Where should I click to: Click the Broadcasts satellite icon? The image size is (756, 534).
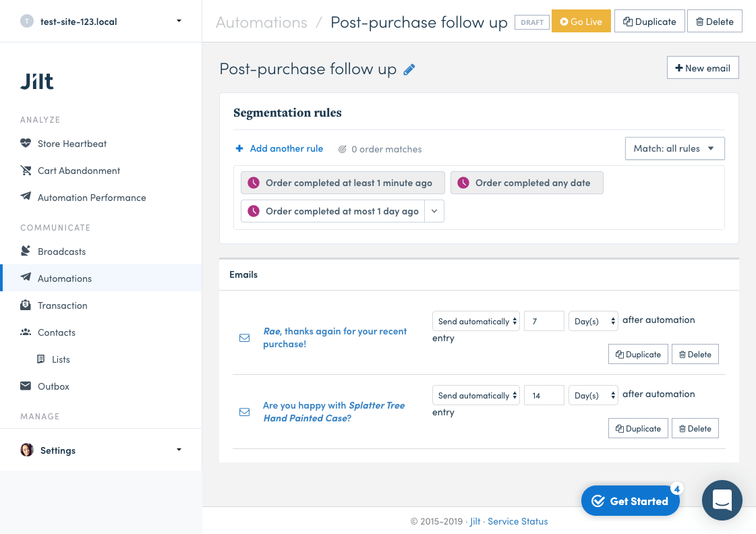[x=26, y=251]
